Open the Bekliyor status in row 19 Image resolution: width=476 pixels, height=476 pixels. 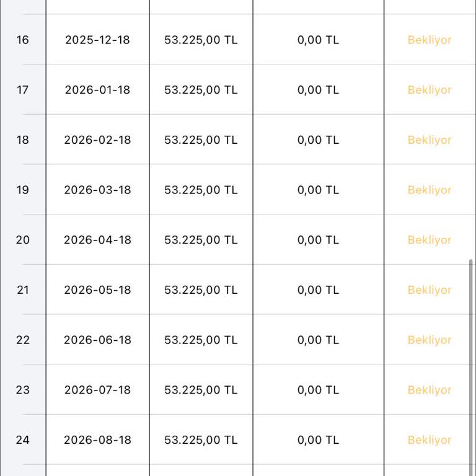pos(430,190)
